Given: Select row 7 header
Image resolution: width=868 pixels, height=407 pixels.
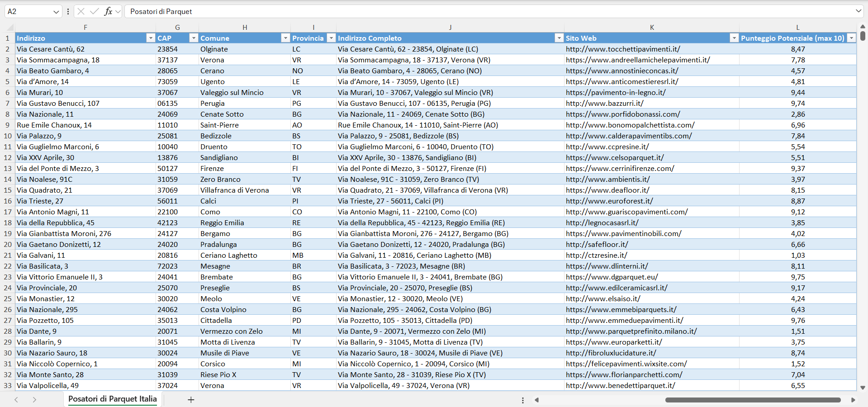Looking at the screenshot, I should (8, 103).
